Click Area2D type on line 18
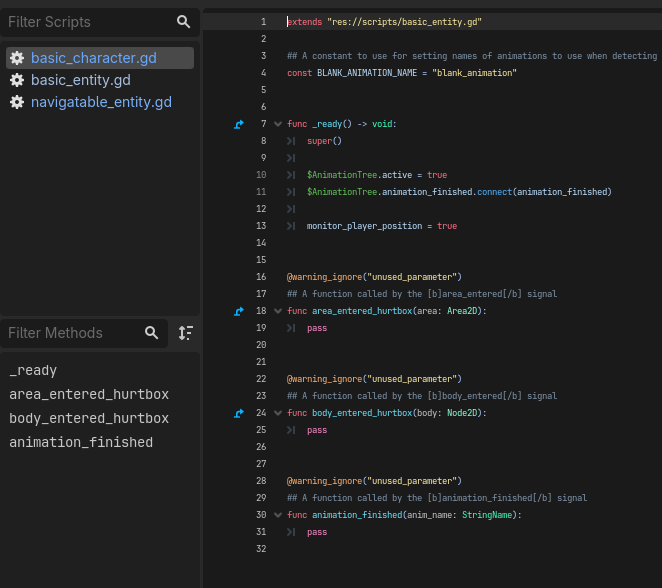Image resolution: width=662 pixels, height=588 pixels. pos(462,311)
